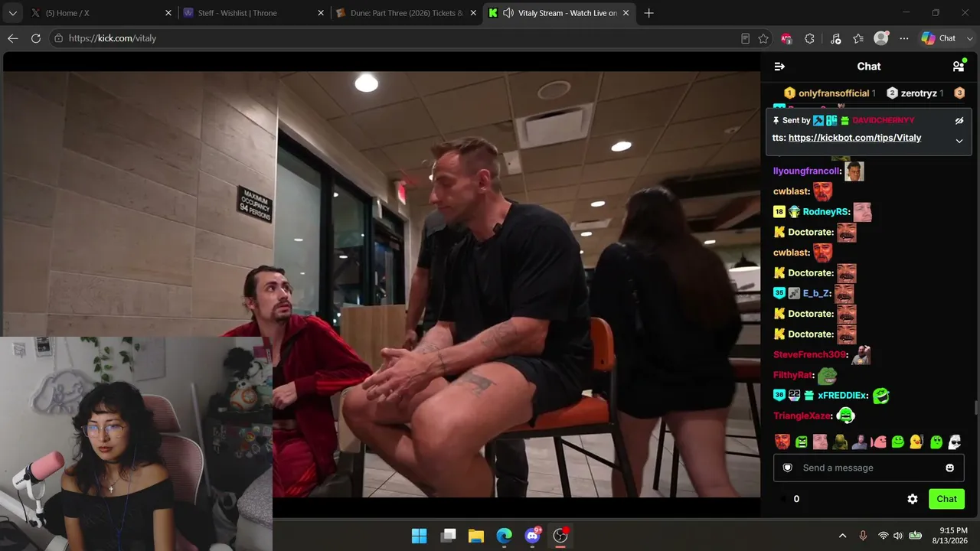This screenshot has height=551, width=980.
Task: Click the message input field
Action: [868, 468]
